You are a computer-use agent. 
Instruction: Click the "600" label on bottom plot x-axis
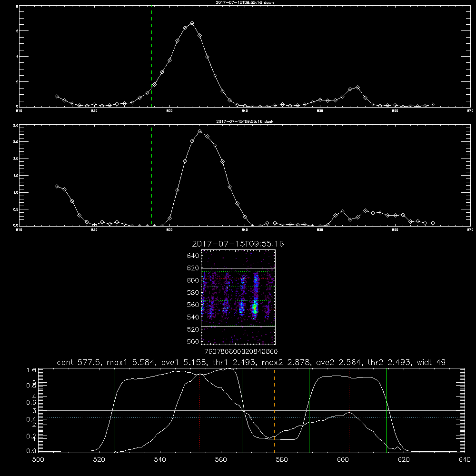point(343,460)
